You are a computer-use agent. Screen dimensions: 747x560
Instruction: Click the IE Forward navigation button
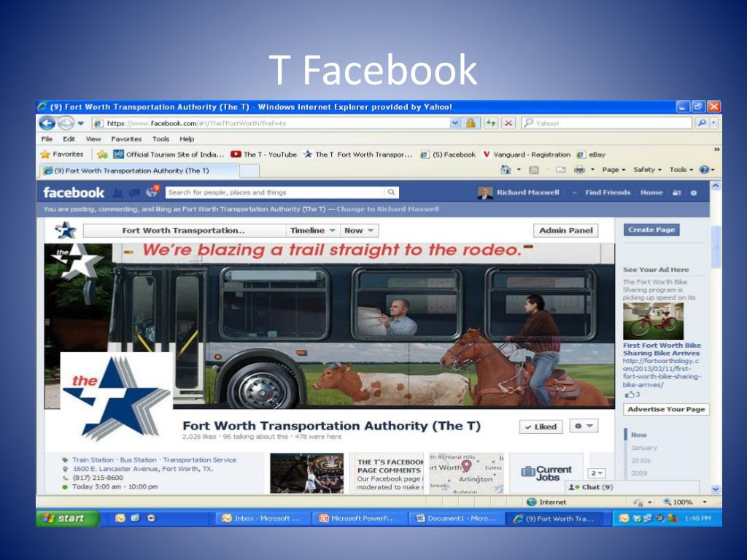pyautogui.click(x=66, y=123)
